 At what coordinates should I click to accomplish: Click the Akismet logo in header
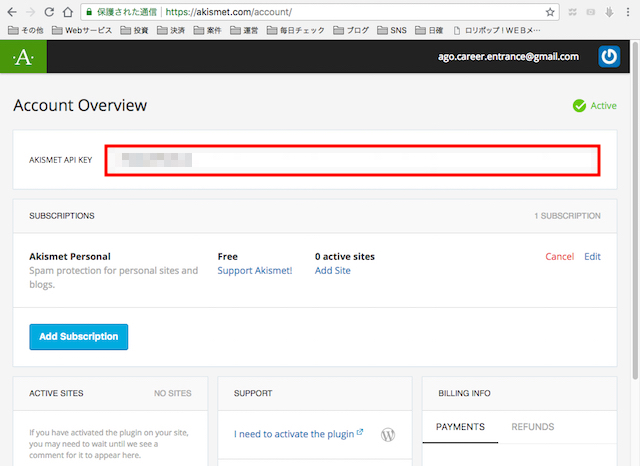point(22,57)
